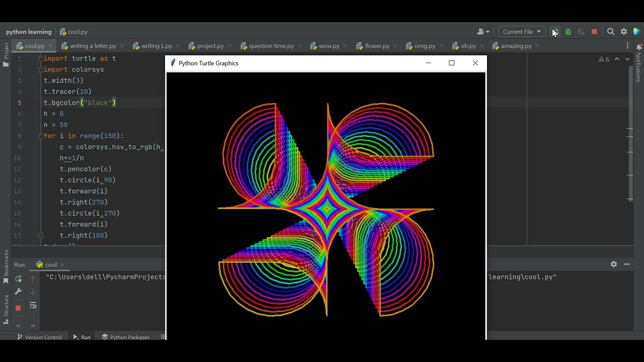
Task: Open editor tabs more options menu
Action: click(627, 46)
